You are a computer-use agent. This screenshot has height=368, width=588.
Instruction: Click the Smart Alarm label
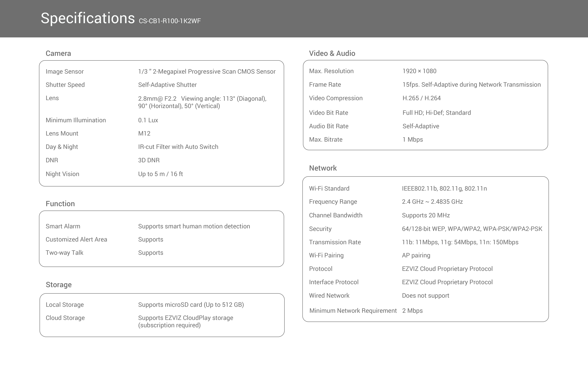tap(63, 226)
